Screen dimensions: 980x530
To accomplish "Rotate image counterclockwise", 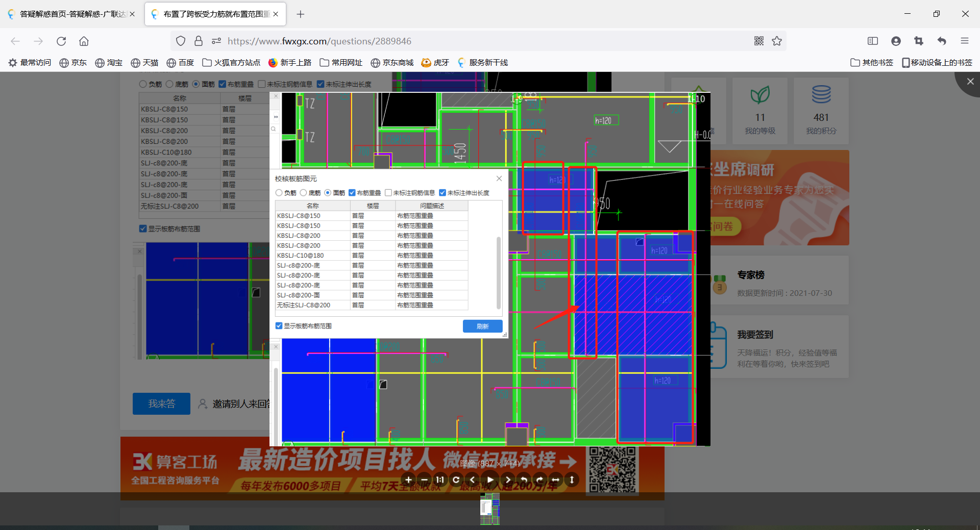I will coord(524,479).
